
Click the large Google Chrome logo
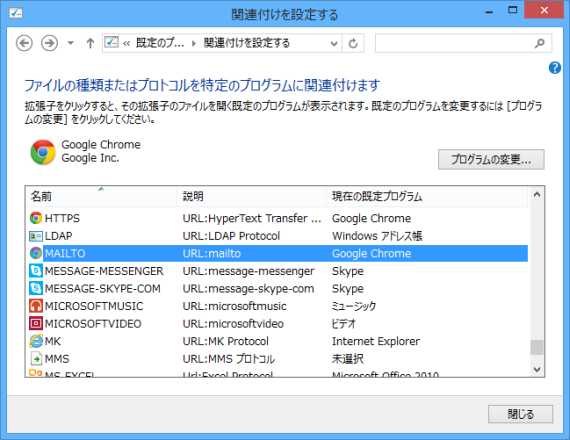[43, 152]
